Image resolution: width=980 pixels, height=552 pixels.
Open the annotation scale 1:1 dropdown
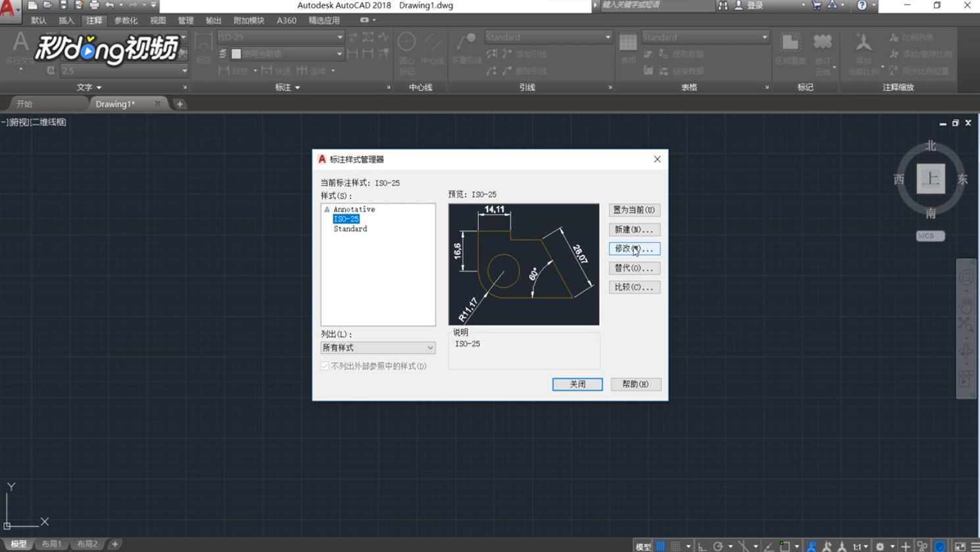[860, 546]
